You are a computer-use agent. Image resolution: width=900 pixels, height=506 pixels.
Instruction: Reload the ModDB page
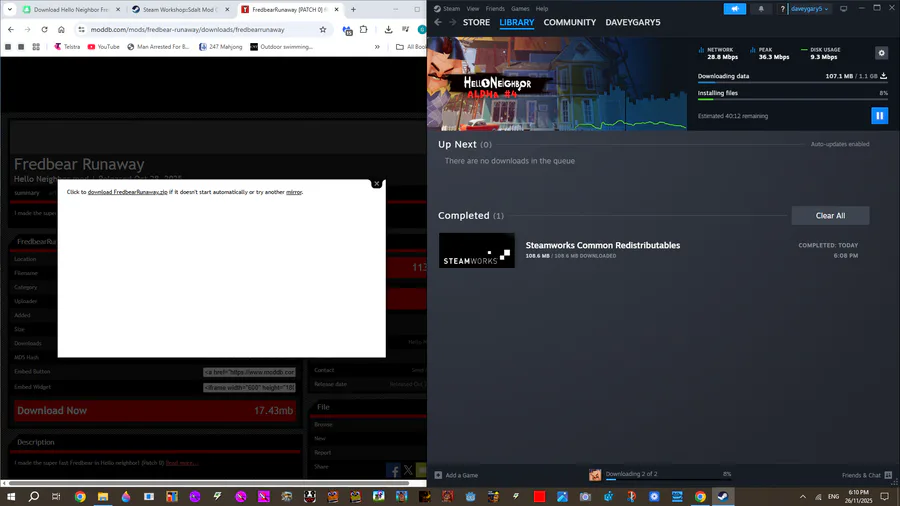[44, 29]
